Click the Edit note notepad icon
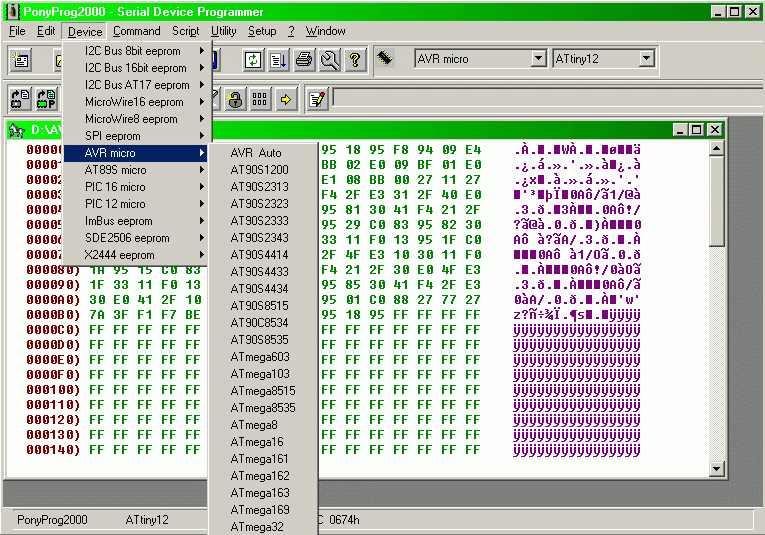765x535 pixels. pyautogui.click(x=317, y=99)
